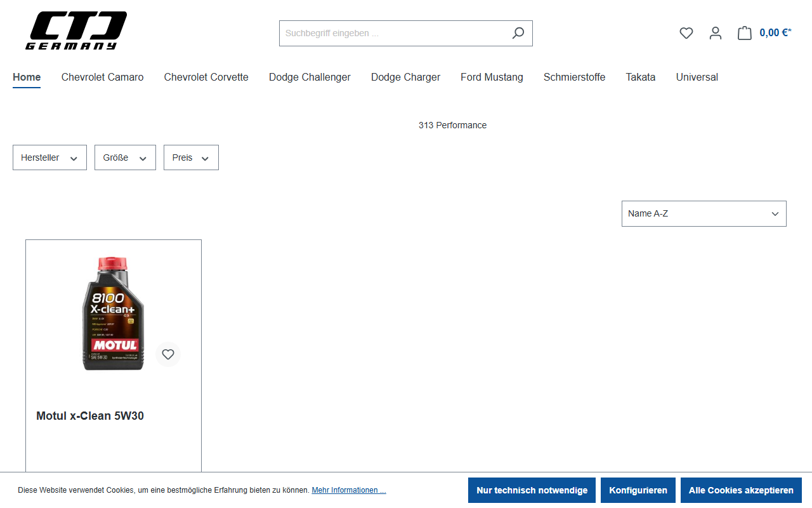Viewport: 812px width, 508px height.
Task: Open the Universal category
Action: pyautogui.click(x=697, y=77)
